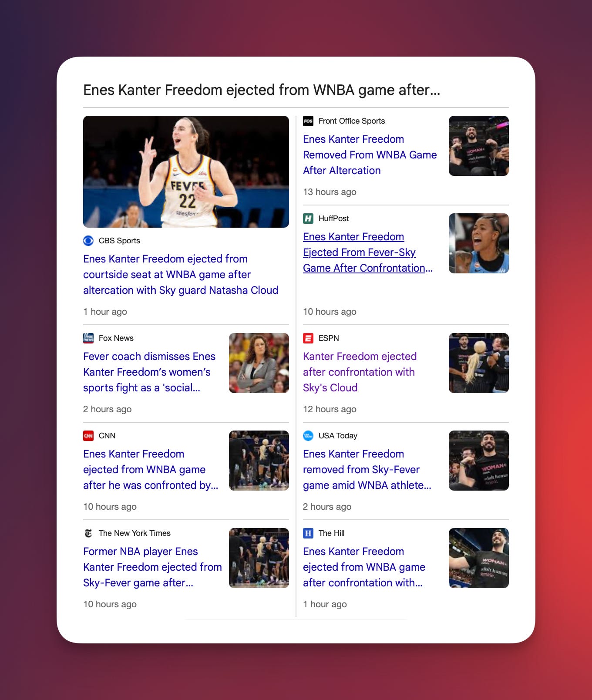Click the USA Today logo icon
Image resolution: width=592 pixels, height=700 pixels.
click(308, 436)
